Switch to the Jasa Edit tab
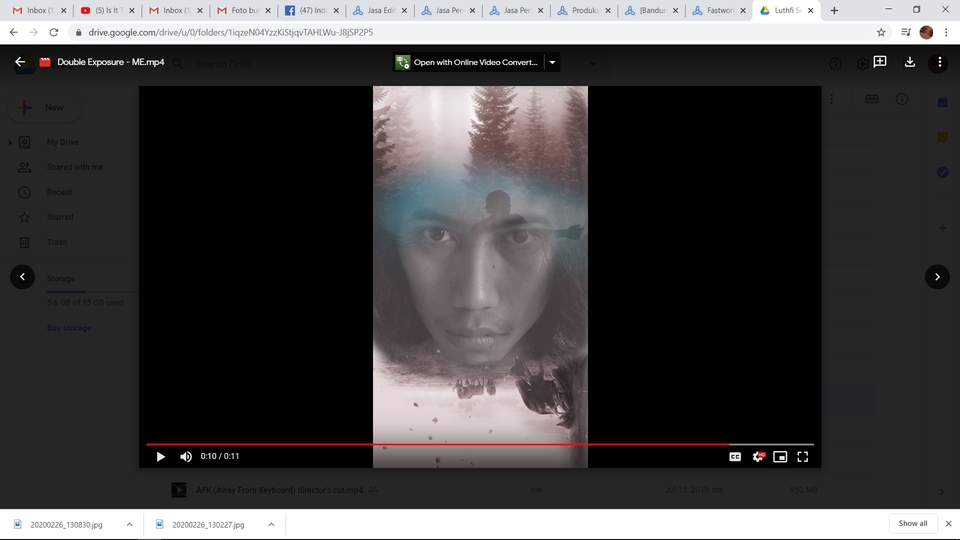This screenshot has height=540, width=960. [380, 10]
